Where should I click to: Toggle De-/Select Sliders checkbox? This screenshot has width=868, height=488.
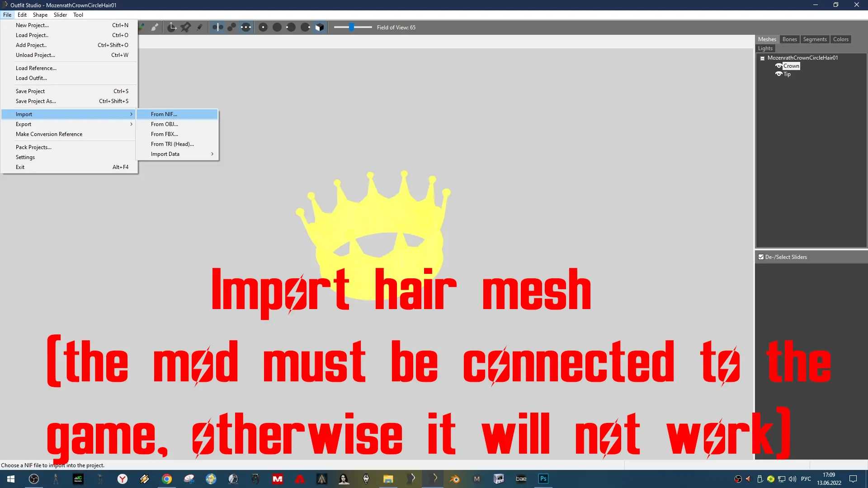[x=761, y=257]
